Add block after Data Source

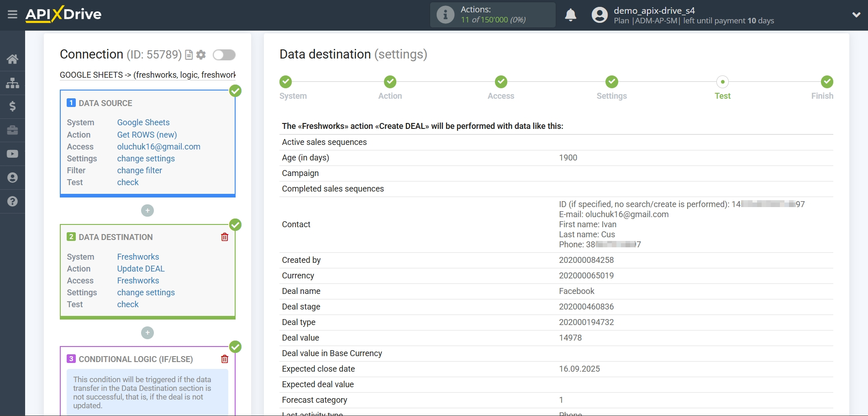(147, 211)
